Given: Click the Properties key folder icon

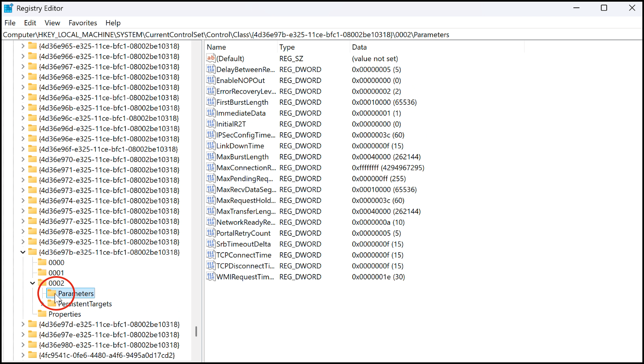Looking at the screenshot, I should coord(42,314).
